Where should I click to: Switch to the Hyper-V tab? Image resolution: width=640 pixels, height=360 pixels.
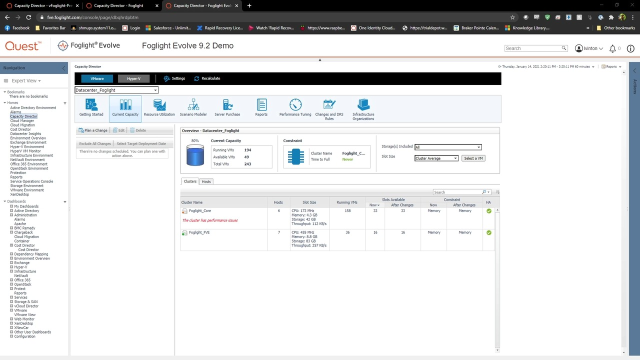pos(133,78)
